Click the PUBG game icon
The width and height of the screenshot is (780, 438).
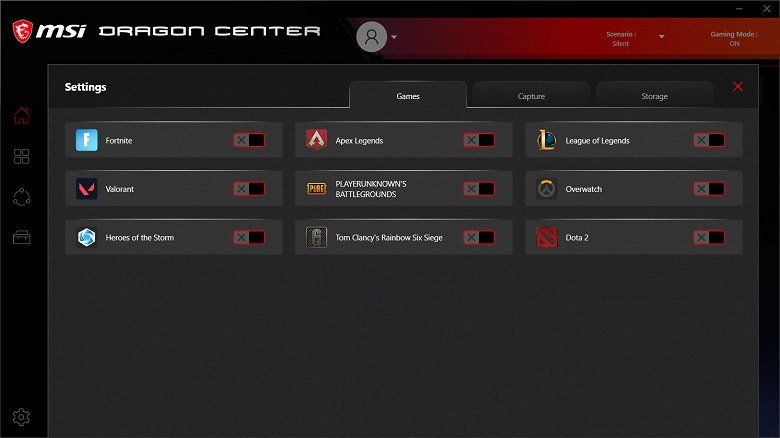[x=316, y=189]
